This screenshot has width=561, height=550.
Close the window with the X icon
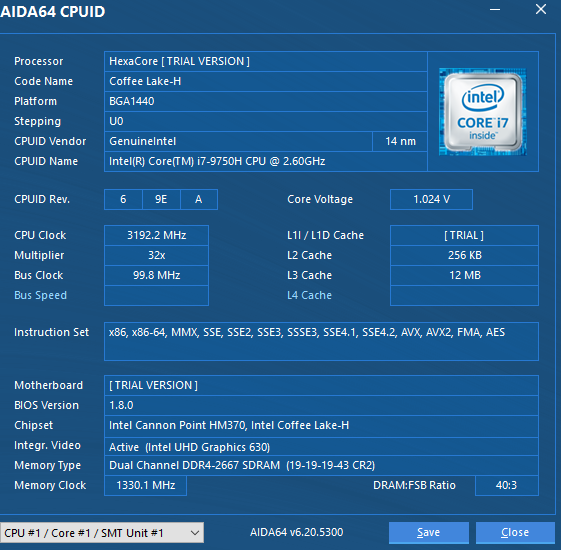(x=541, y=10)
